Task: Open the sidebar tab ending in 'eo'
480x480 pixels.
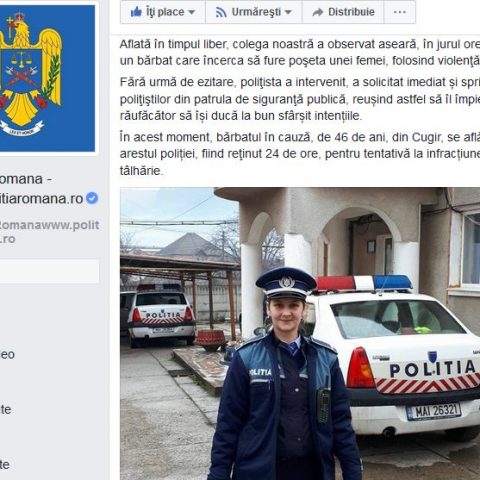Action: (x=7, y=354)
